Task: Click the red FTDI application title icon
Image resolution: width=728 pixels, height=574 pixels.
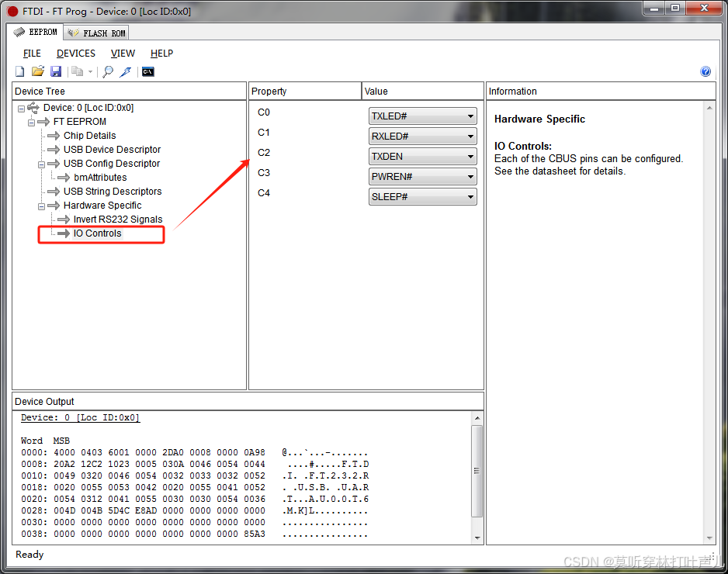Action: [x=13, y=12]
